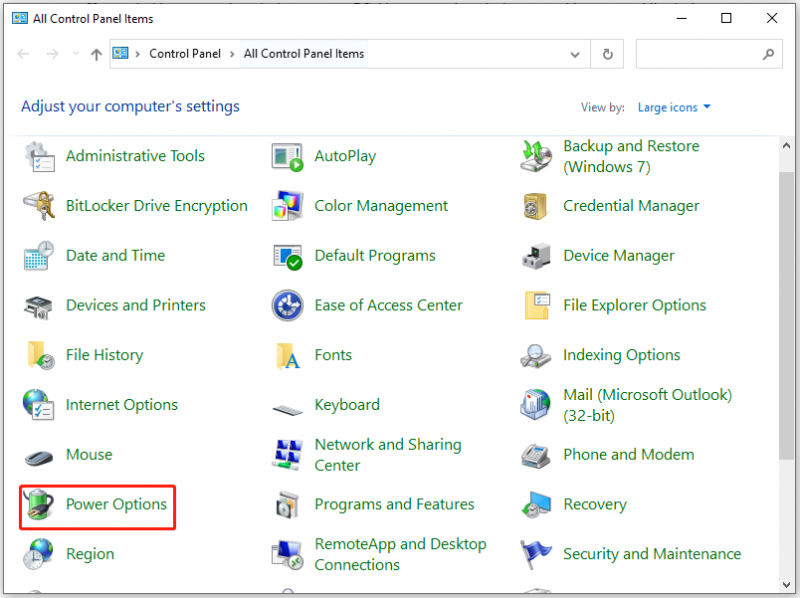The image size is (800, 598).
Task: Expand the View by Large icons dropdown
Action: point(674,107)
